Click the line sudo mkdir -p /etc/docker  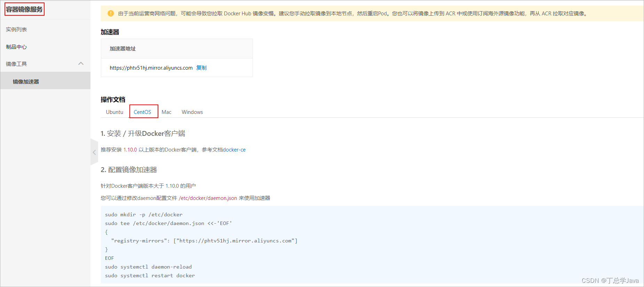tap(144, 215)
